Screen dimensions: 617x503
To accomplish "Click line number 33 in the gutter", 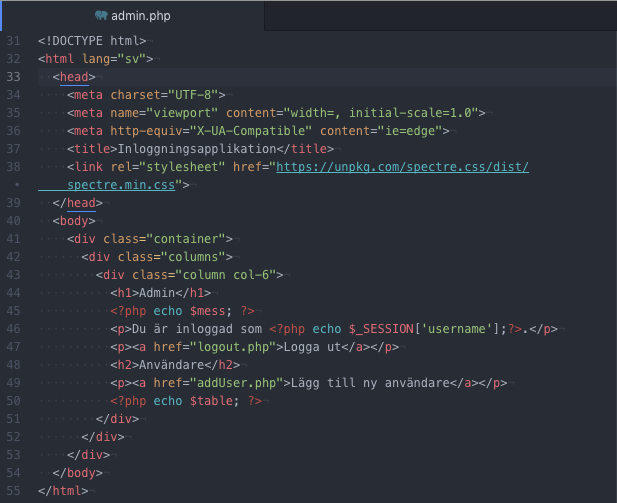I will [x=13, y=77].
